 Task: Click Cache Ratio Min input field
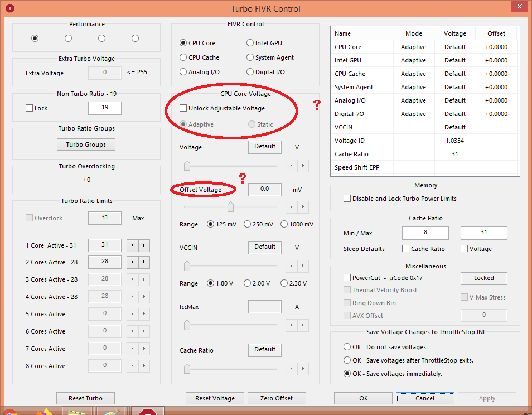(x=425, y=233)
